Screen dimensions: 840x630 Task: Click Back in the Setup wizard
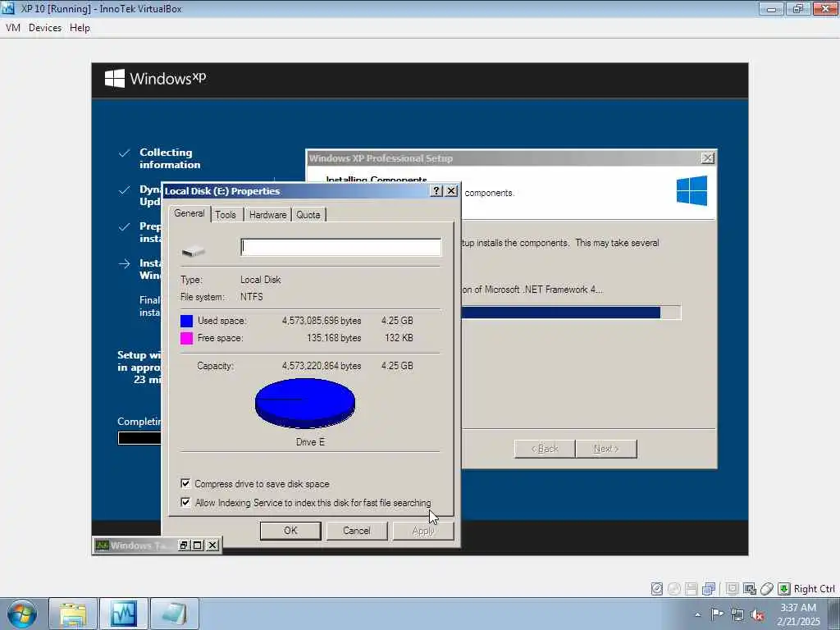pos(545,449)
